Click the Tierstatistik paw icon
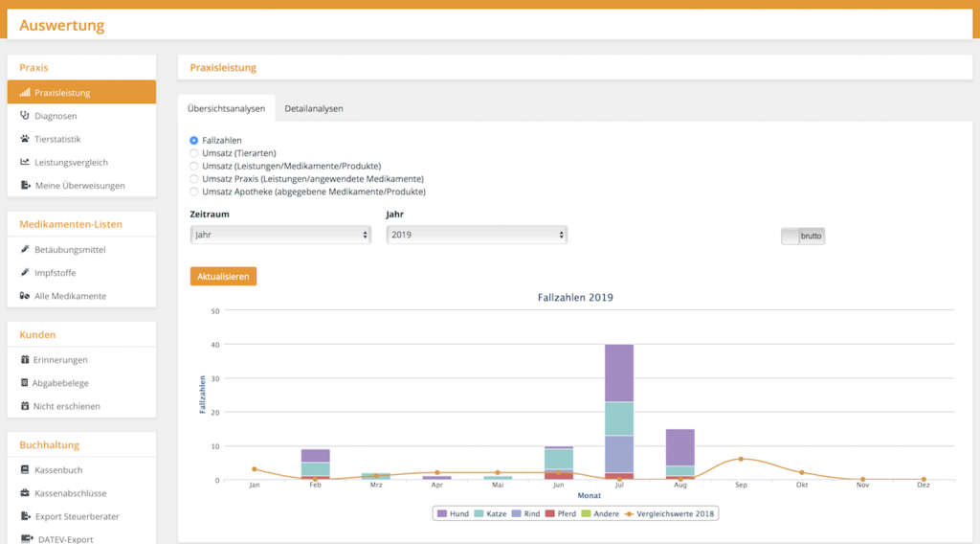Image resolution: width=980 pixels, height=544 pixels. point(25,139)
